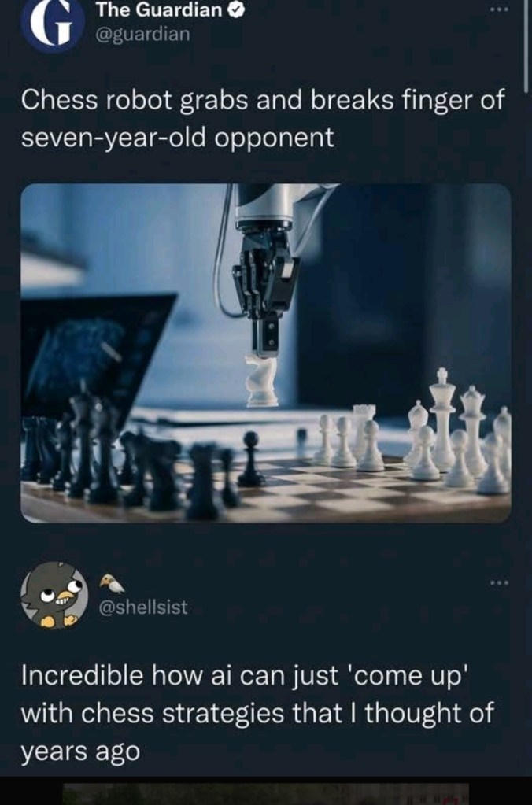Click The Guardian display name

click(x=159, y=9)
